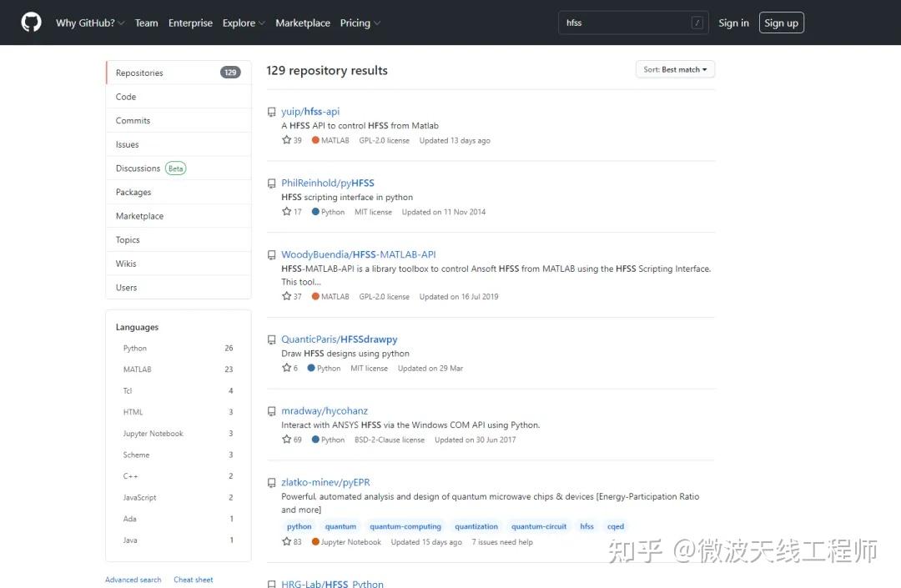Select the Issues results category
The width and height of the screenshot is (901, 588).
(128, 144)
